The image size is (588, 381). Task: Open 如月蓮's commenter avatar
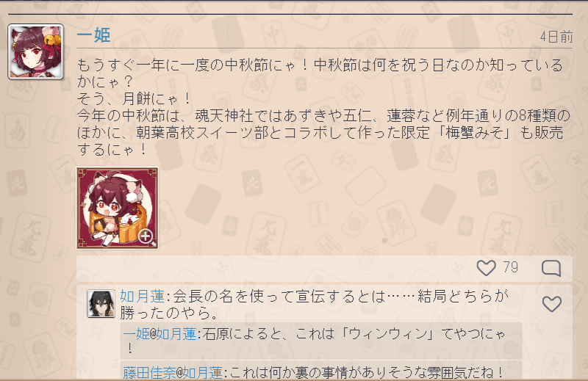tap(101, 303)
